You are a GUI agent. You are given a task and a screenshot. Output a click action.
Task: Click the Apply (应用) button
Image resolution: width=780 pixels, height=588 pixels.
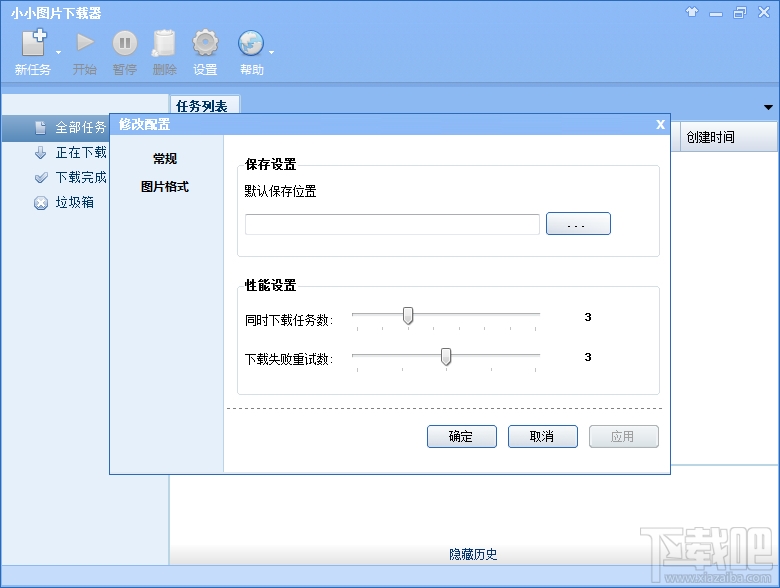(624, 437)
